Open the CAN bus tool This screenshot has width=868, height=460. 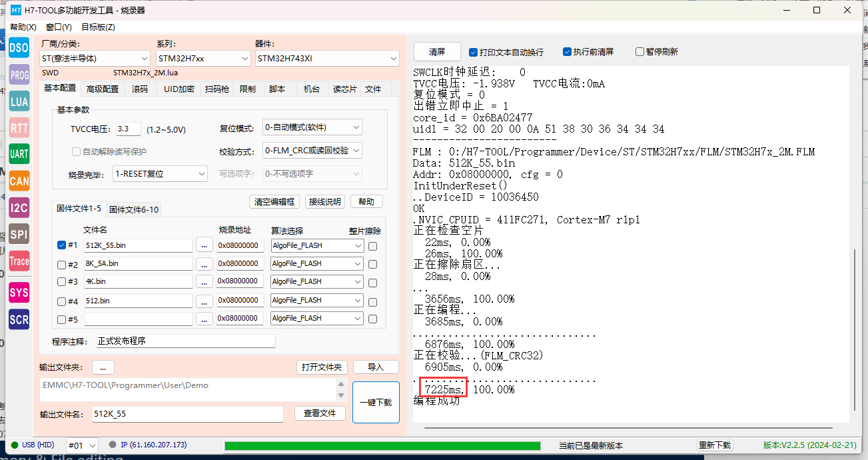(19, 181)
